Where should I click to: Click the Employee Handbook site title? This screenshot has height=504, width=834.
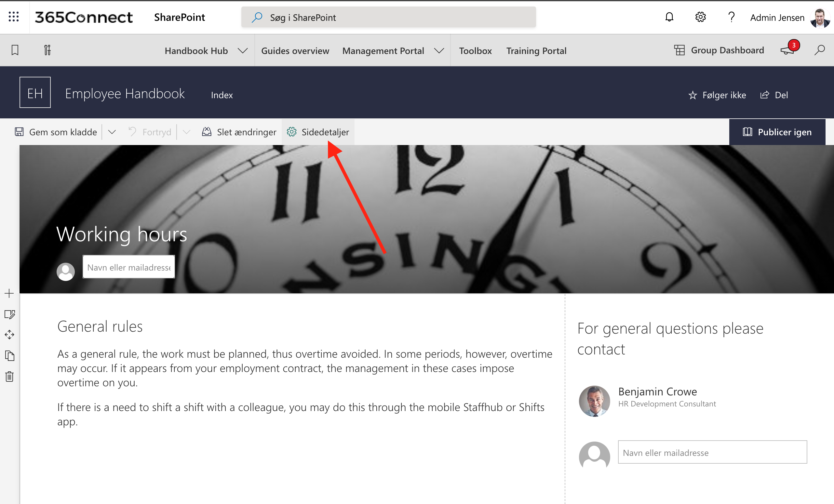click(x=125, y=94)
